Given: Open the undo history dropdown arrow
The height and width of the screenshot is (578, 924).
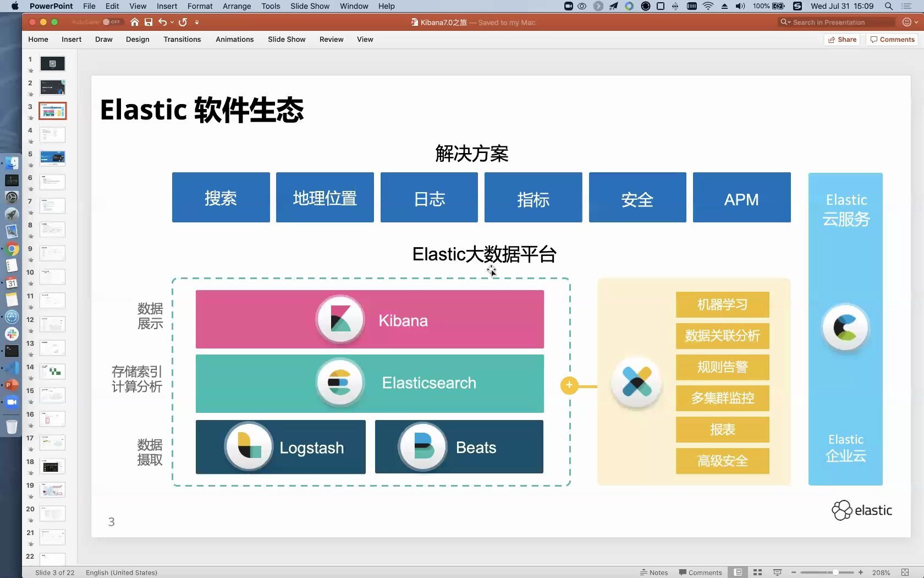Looking at the screenshot, I should [172, 22].
